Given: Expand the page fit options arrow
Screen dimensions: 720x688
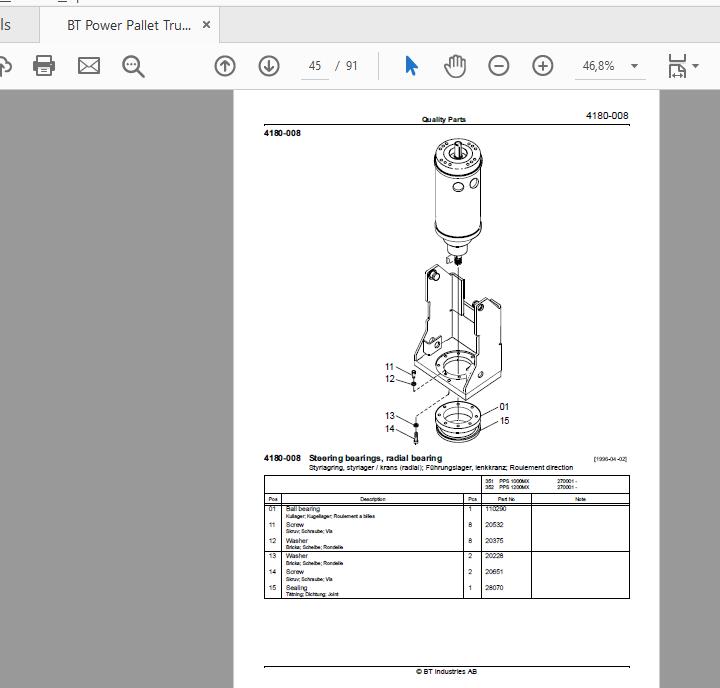Looking at the screenshot, I should 696,66.
